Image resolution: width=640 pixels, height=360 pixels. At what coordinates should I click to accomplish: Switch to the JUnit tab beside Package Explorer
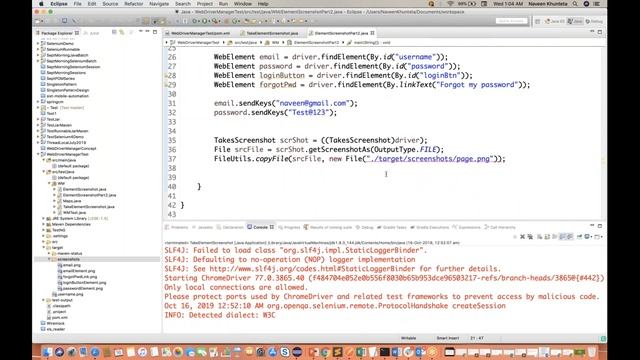click(91, 33)
